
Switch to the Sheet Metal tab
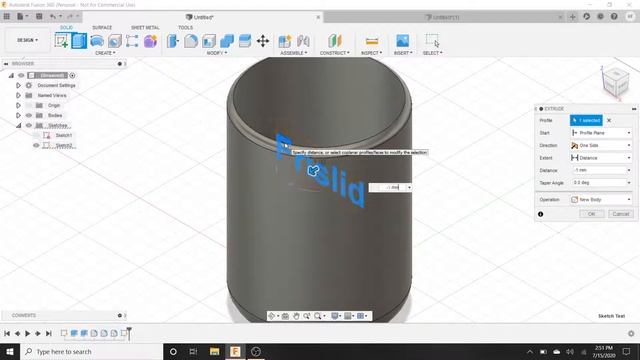point(145,27)
